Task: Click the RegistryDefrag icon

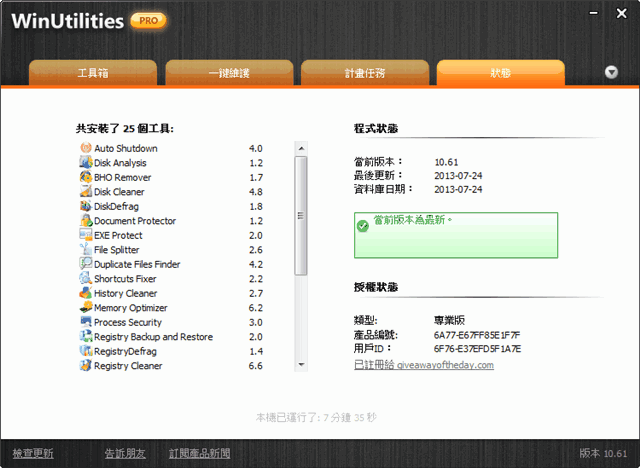Action: coord(86,351)
